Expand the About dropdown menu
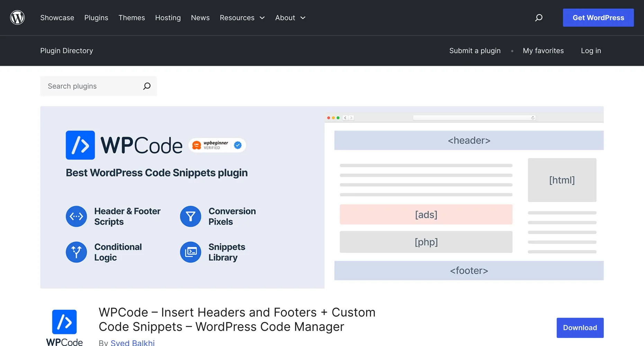 [290, 18]
